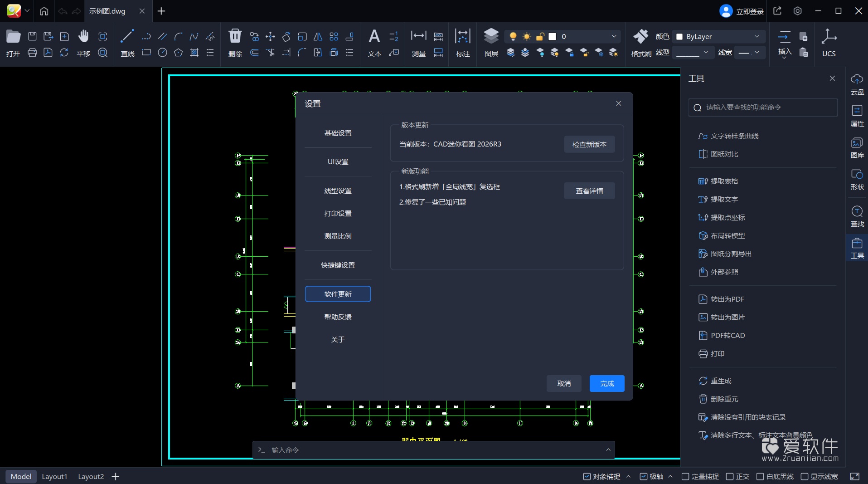Viewport: 868px width, 484px height.
Task: Toggle the 对象捕捉 checkbox
Action: tap(587, 476)
